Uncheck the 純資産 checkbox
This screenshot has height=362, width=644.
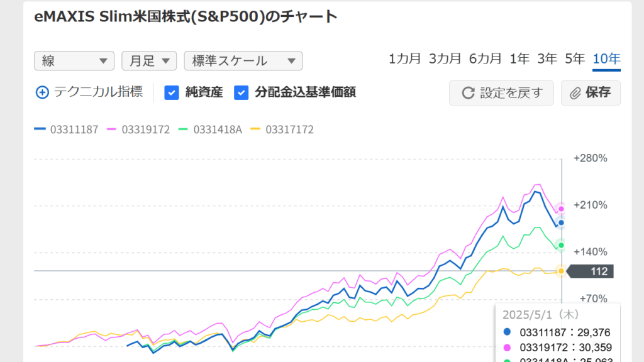[172, 93]
